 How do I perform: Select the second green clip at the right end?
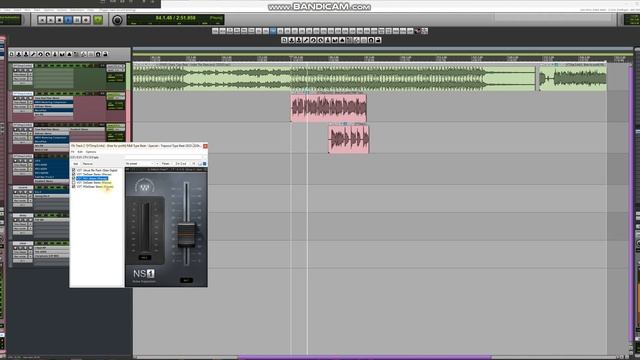click(573, 77)
